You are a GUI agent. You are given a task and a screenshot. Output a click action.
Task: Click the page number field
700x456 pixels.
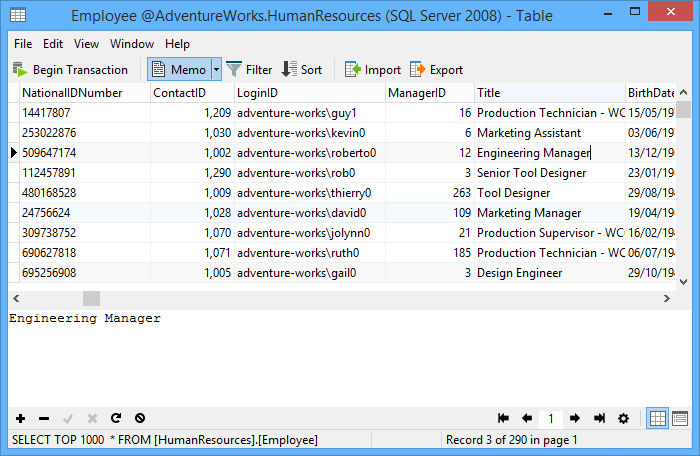click(x=551, y=418)
